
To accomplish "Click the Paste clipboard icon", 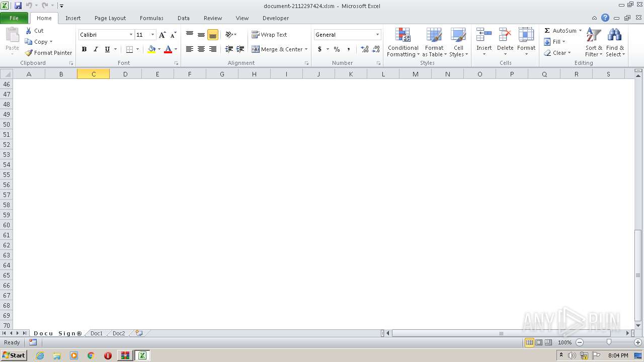I will point(12,35).
